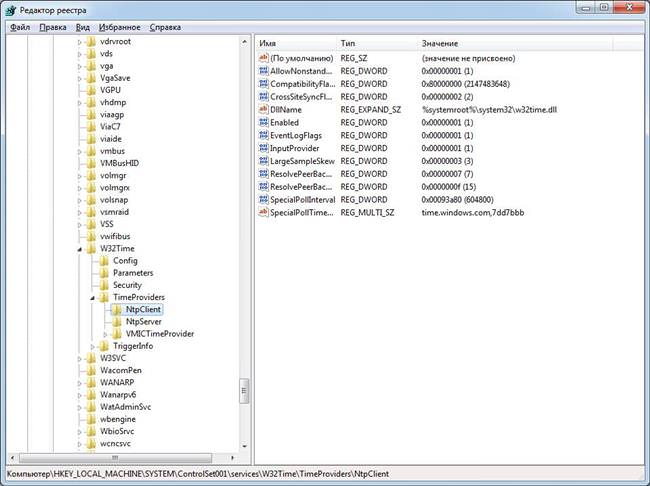
Task: Click the EventLogFlags DWORD value icon
Action: click(x=263, y=135)
